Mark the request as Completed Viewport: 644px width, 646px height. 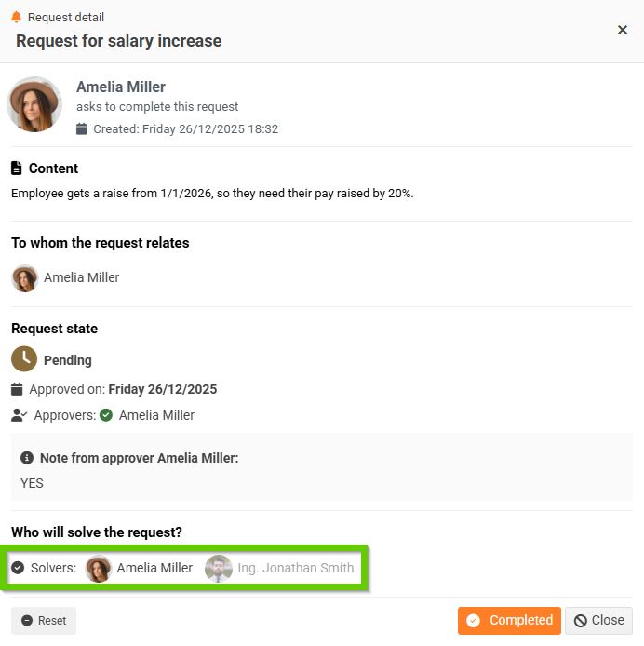(509, 621)
